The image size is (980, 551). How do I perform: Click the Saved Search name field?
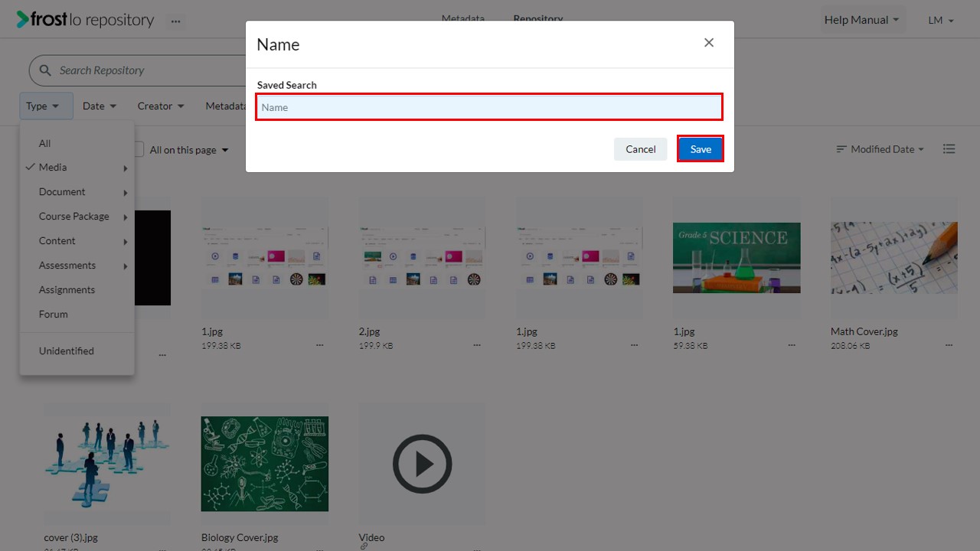point(489,107)
